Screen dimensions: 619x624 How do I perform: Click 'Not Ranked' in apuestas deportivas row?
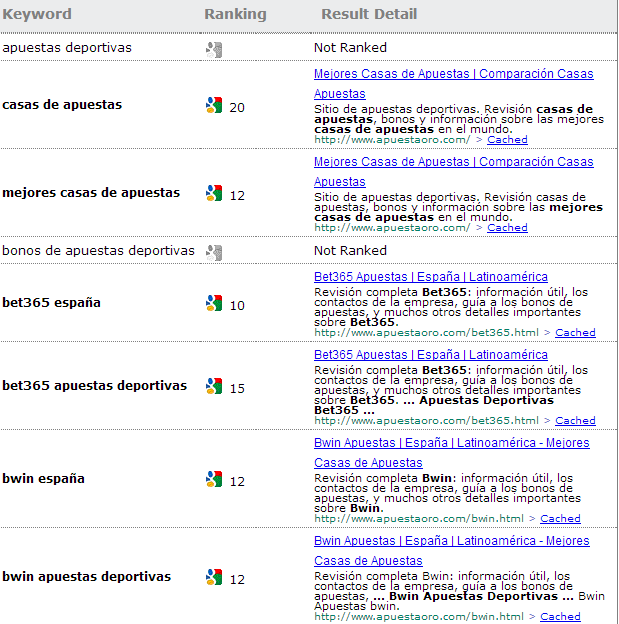pyautogui.click(x=350, y=48)
